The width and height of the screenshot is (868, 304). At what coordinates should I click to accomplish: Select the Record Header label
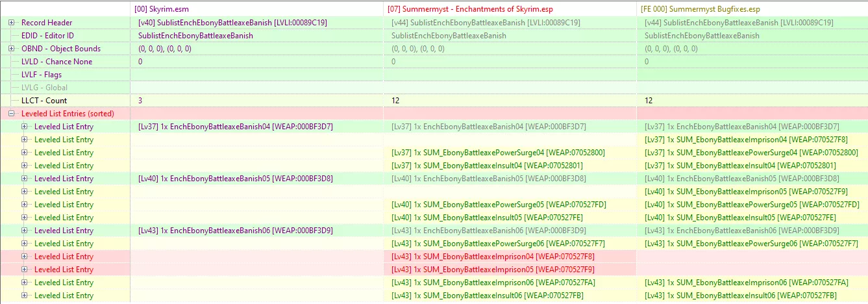pos(47,23)
